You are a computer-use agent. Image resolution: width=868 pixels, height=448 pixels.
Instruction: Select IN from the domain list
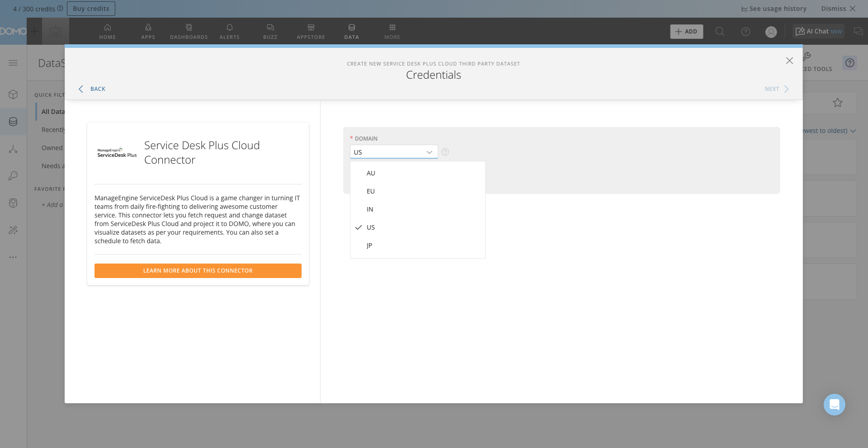tap(418, 209)
